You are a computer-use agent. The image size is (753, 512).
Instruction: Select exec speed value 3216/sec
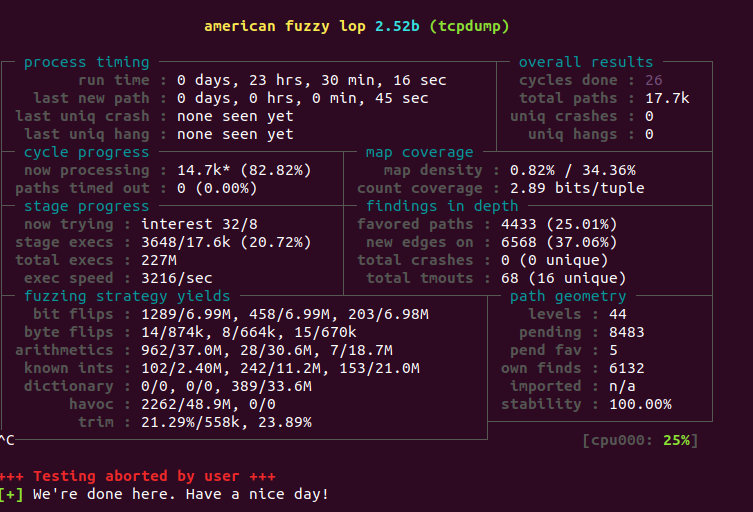coord(177,278)
